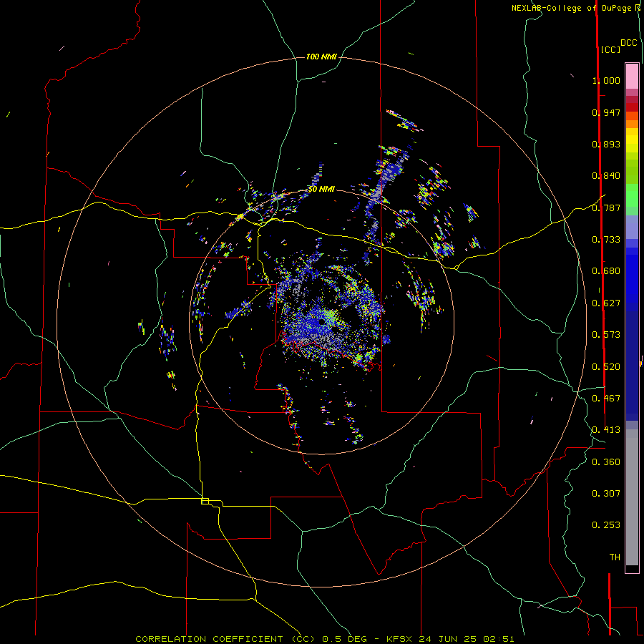Select the 0.627 legend value
Viewport: 644px width, 644px height.
606,303
